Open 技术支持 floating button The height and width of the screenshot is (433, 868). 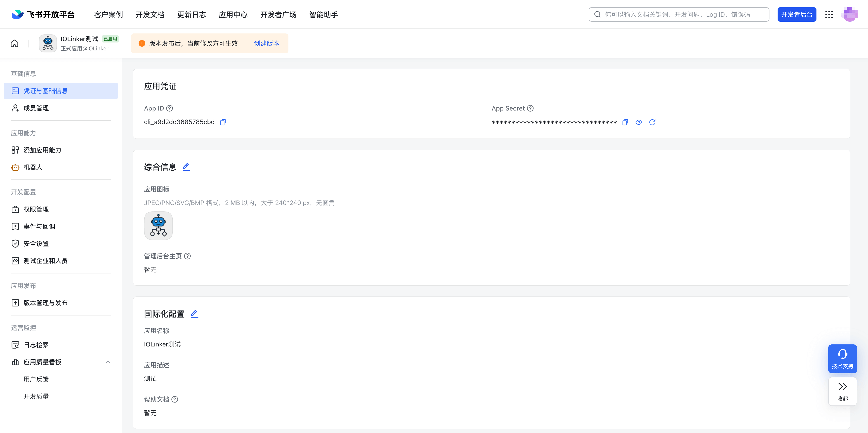842,358
